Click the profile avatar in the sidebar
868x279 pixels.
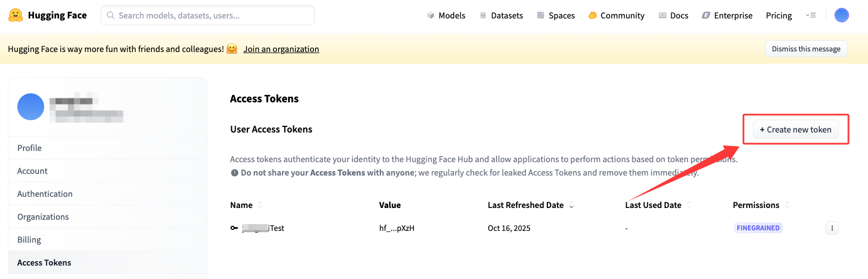tap(31, 107)
